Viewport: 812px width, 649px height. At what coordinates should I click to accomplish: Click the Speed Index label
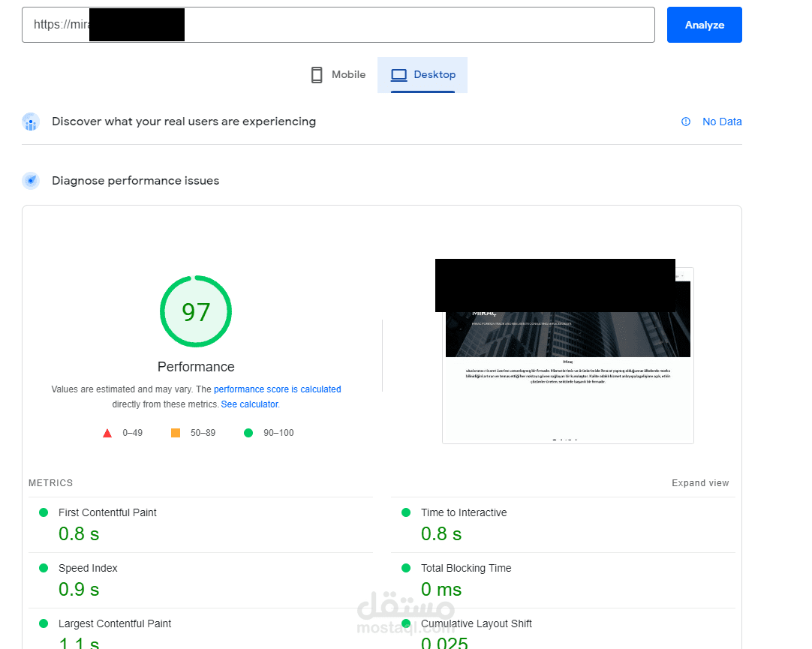[x=88, y=568]
